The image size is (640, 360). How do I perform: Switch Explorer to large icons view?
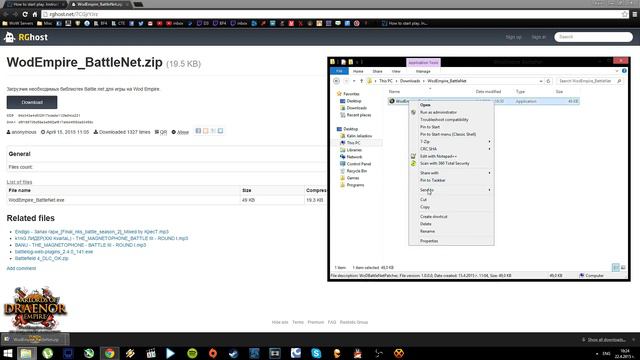(623, 268)
